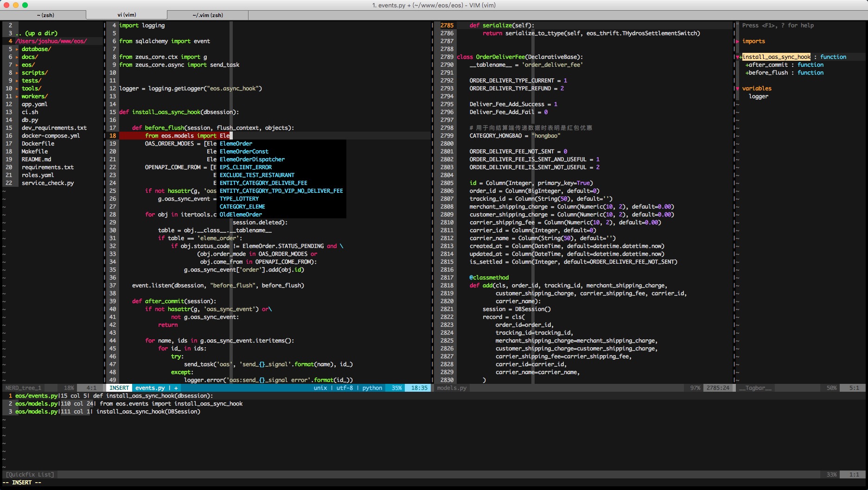
Task: Collapse the imports section in Tagbar
Action: tap(737, 41)
